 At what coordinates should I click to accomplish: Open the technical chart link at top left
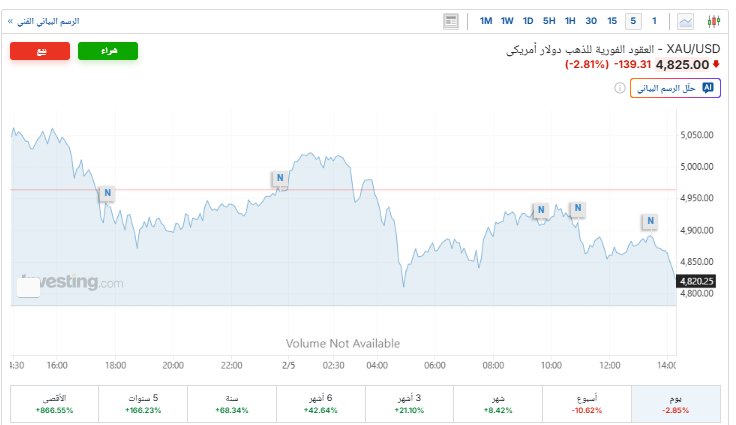tap(46, 21)
